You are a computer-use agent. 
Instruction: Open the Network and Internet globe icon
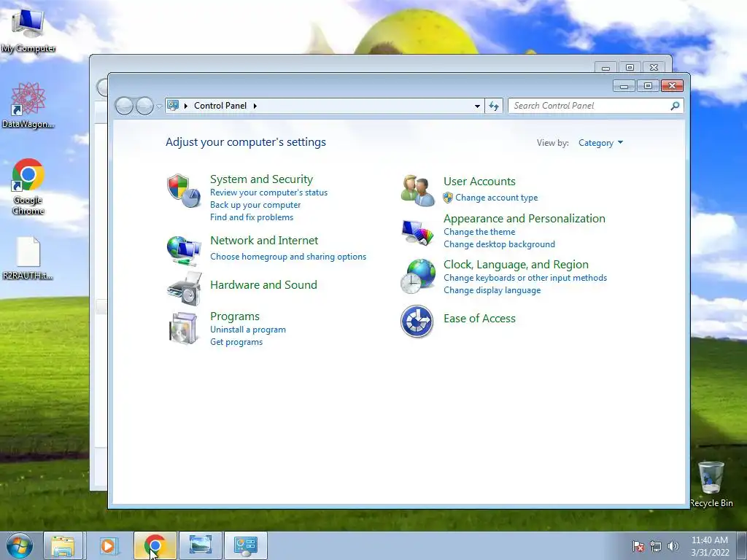(x=184, y=251)
